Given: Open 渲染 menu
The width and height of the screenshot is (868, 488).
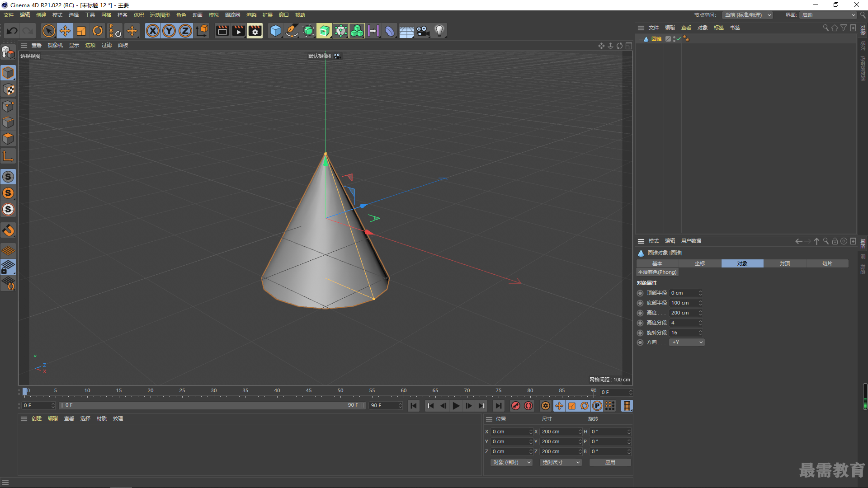Looking at the screenshot, I should [x=251, y=15].
